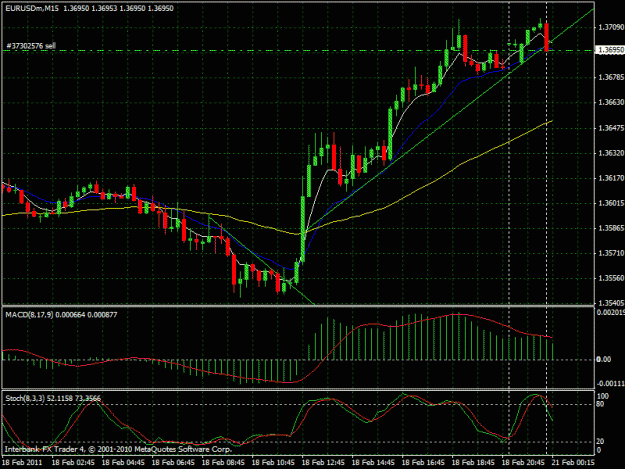
Task: Click the 1.35865 price axis label
Action: click(x=611, y=228)
